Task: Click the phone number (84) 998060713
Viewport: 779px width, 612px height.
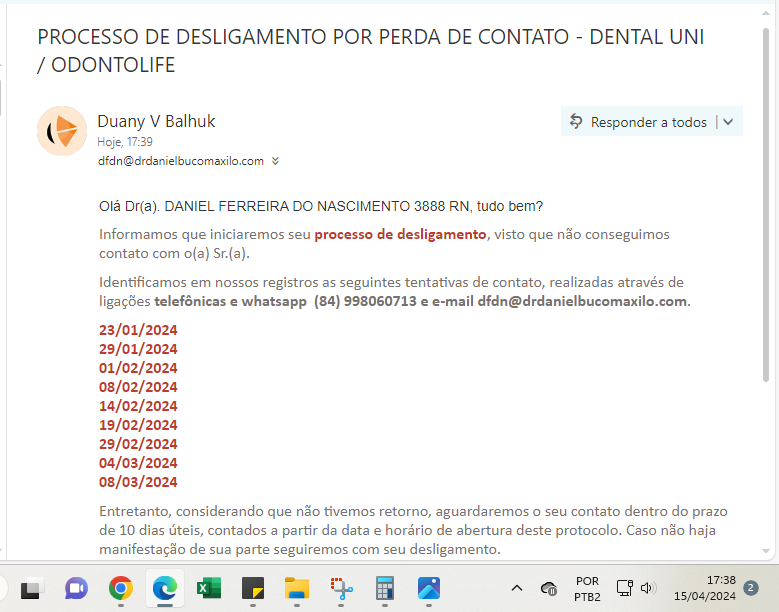Action: pyautogui.click(x=365, y=301)
